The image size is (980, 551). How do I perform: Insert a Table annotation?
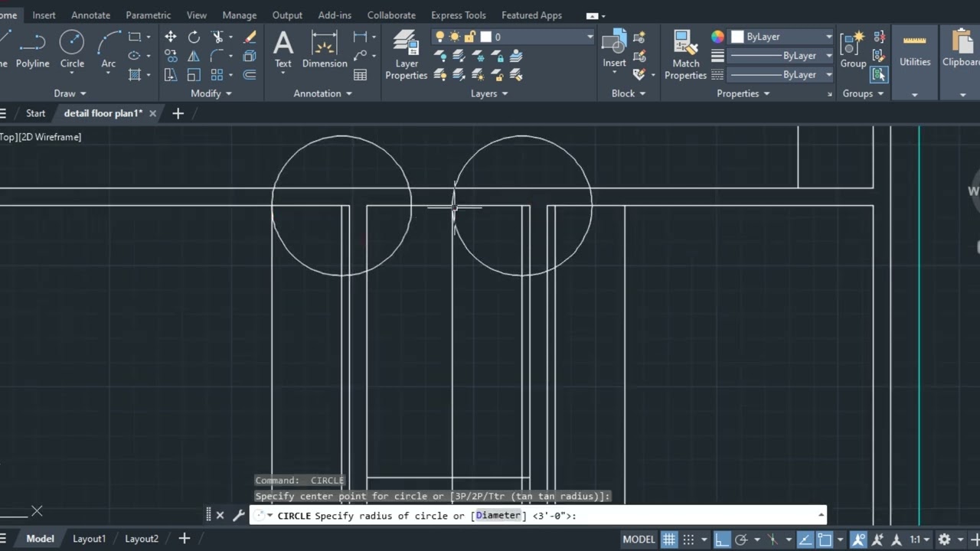[x=360, y=75]
